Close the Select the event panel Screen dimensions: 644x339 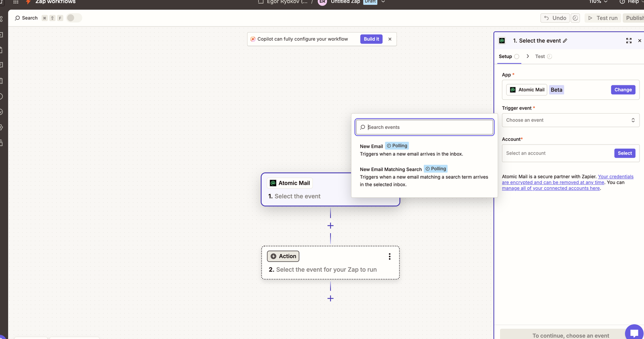[640, 41]
